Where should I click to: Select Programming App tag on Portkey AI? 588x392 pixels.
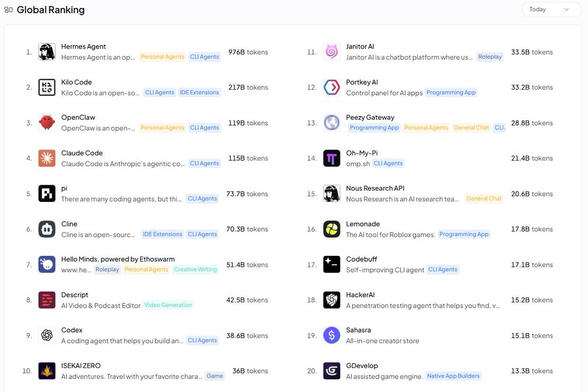click(x=451, y=92)
